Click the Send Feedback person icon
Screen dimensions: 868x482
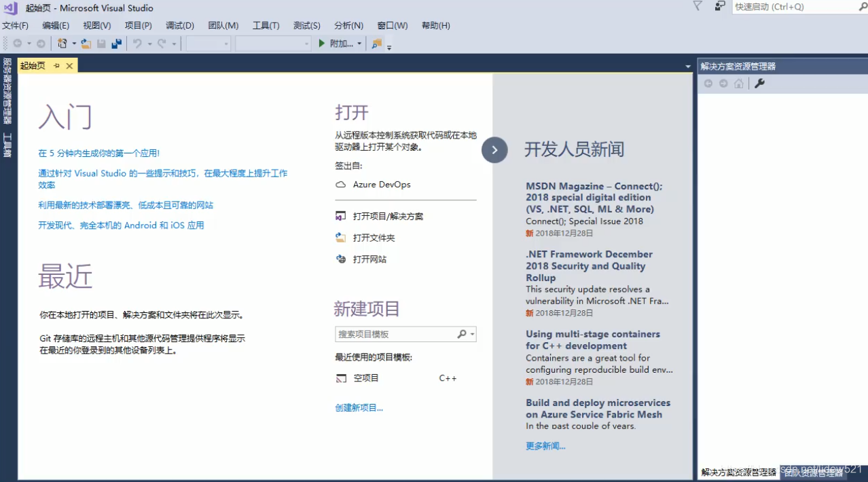[720, 6]
